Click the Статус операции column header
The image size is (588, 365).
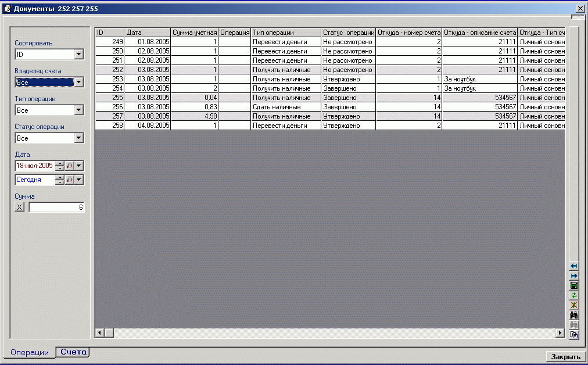pos(349,33)
